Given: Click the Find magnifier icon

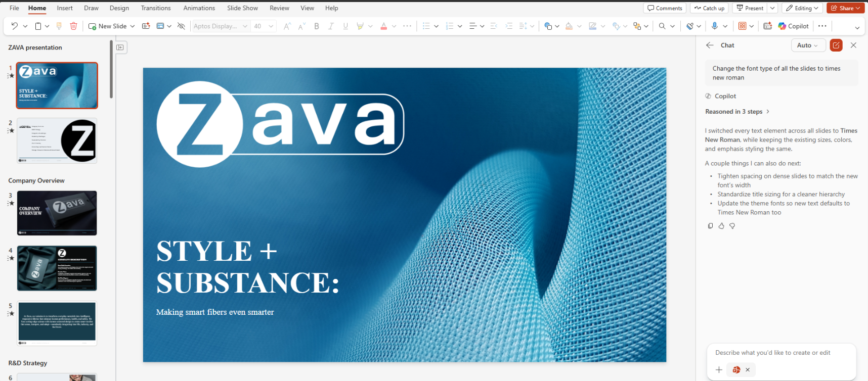Looking at the screenshot, I should [662, 26].
